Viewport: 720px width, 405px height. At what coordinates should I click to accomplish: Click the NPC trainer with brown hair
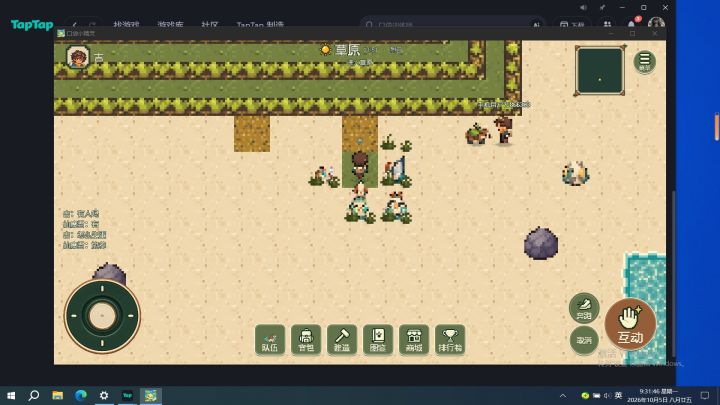504,131
